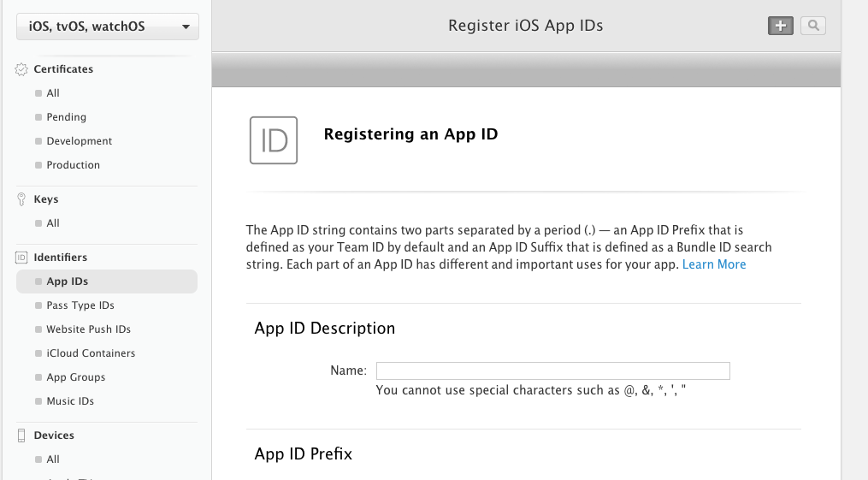The width and height of the screenshot is (868, 480).
Task: Open the iOS, tvOS, watchOS platform dropdown
Action: (x=108, y=27)
